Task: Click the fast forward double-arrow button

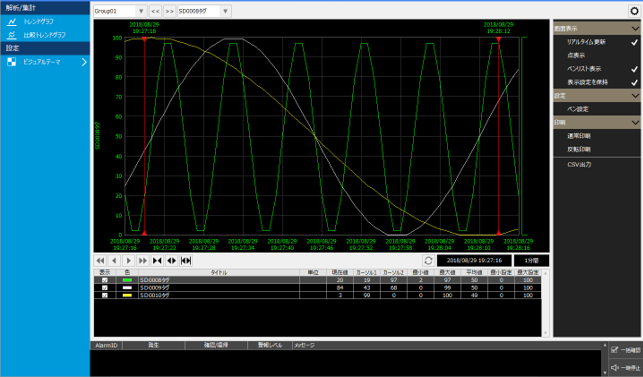Action: click(143, 260)
